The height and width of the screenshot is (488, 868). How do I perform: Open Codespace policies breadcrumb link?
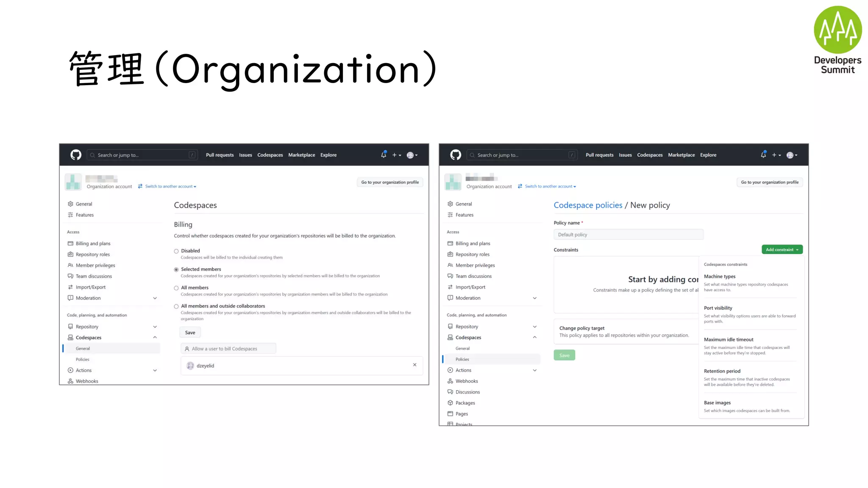click(x=588, y=205)
